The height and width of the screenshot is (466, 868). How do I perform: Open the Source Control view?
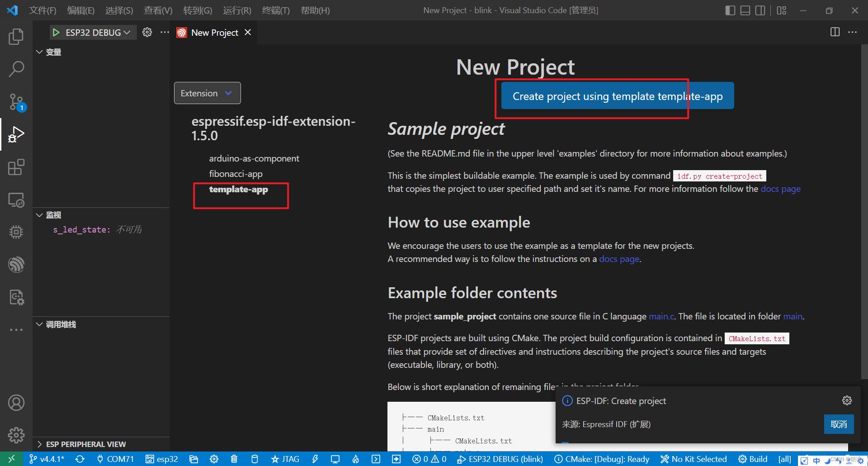pyautogui.click(x=16, y=102)
